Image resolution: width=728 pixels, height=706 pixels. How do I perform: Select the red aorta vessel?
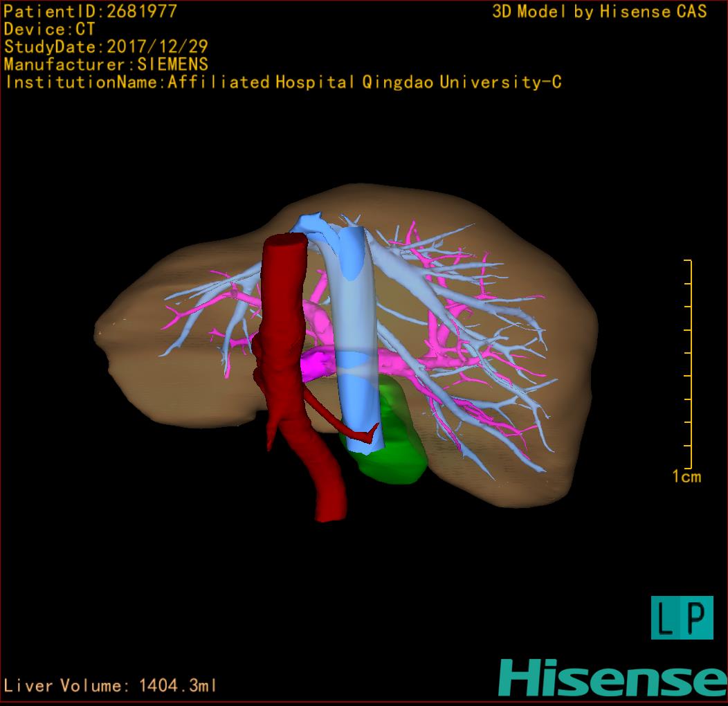[x=284, y=291]
